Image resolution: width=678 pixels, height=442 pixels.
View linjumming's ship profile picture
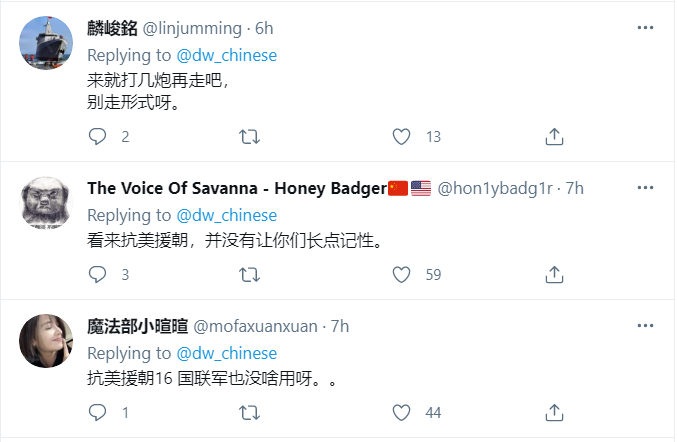[46, 43]
